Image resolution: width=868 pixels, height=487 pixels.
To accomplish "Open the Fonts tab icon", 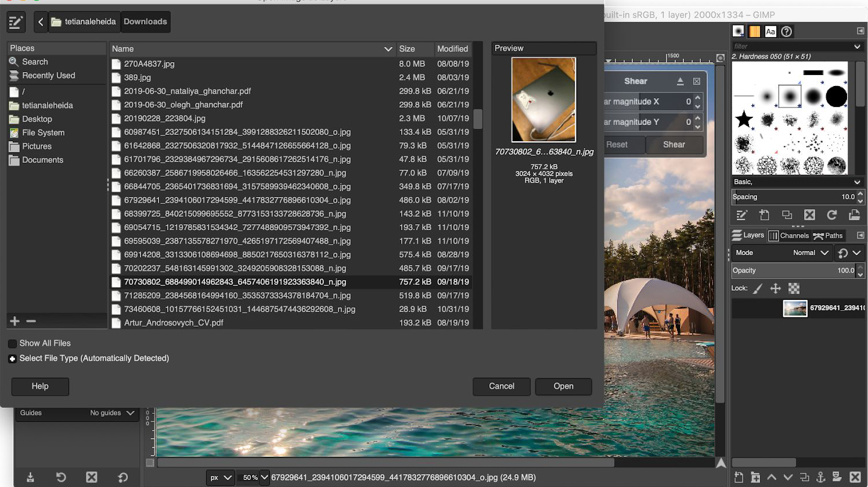I will (x=770, y=31).
